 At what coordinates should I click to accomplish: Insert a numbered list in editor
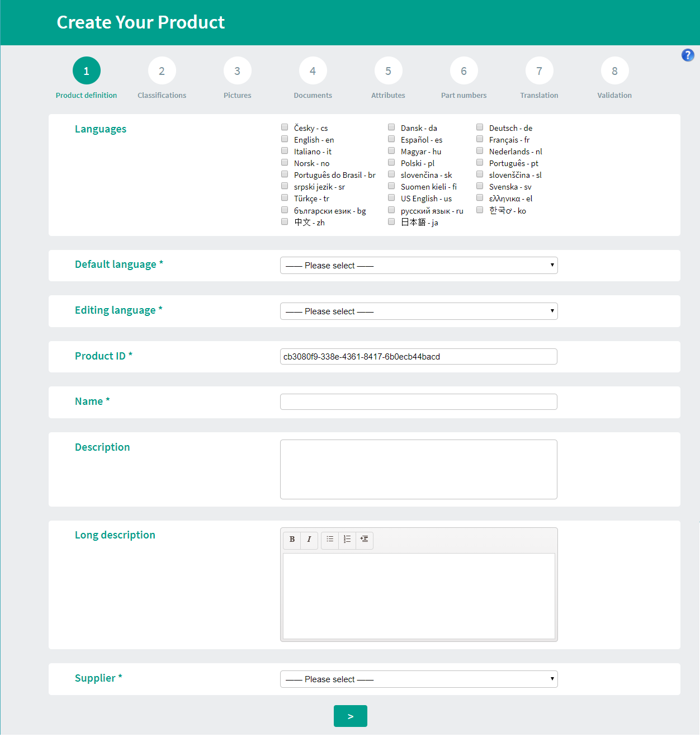coord(347,540)
